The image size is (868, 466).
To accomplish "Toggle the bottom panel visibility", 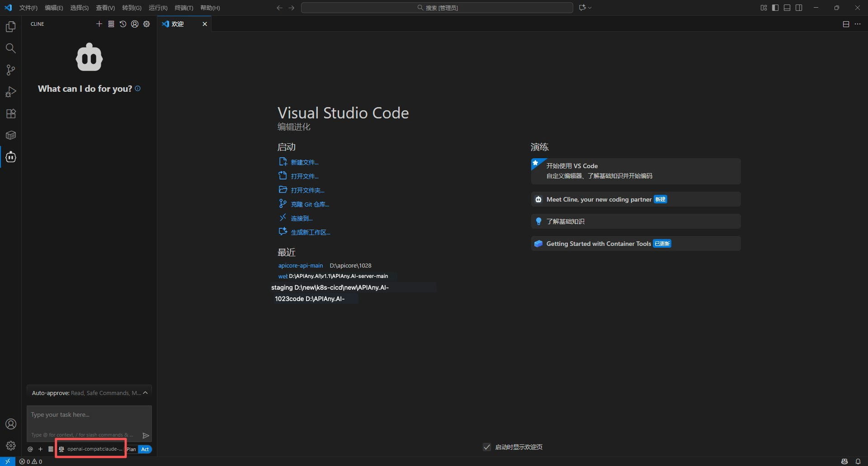I will [x=787, y=8].
